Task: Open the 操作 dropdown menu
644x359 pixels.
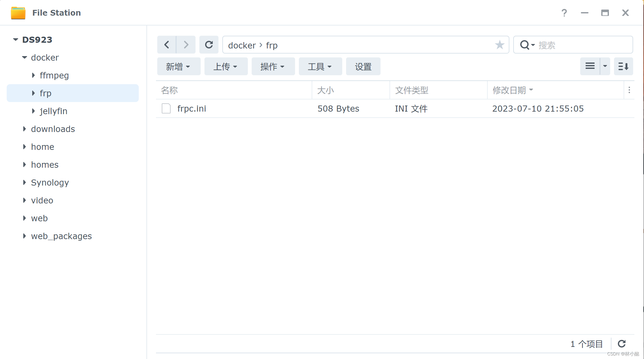Action: click(x=272, y=66)
